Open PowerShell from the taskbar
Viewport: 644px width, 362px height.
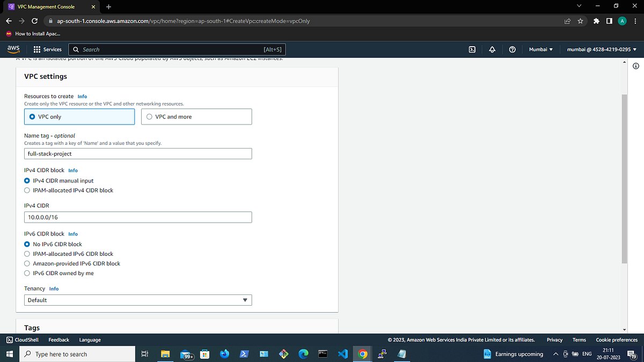click(244, 353)
